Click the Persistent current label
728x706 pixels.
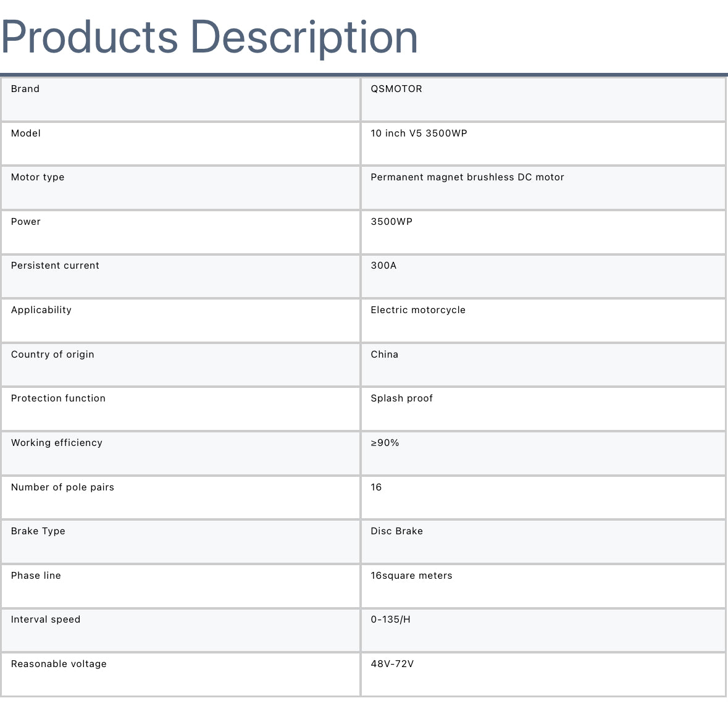coord(55,266)
